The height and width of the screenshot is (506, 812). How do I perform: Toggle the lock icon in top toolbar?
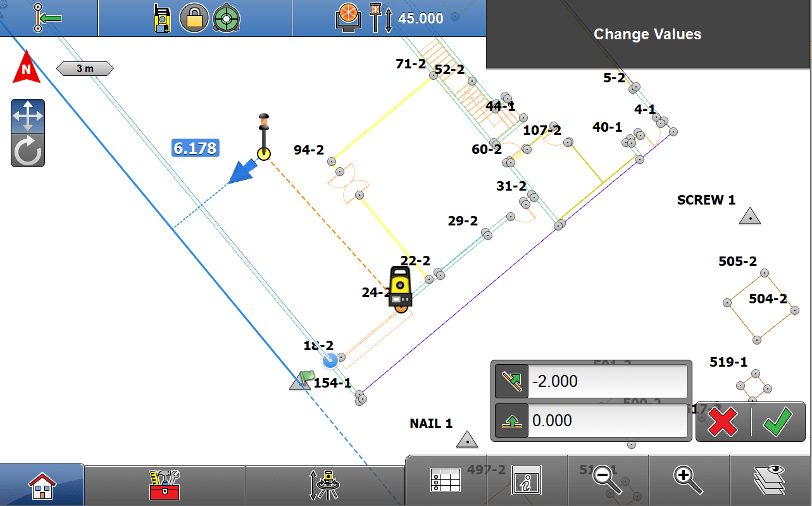coord(194,18)
